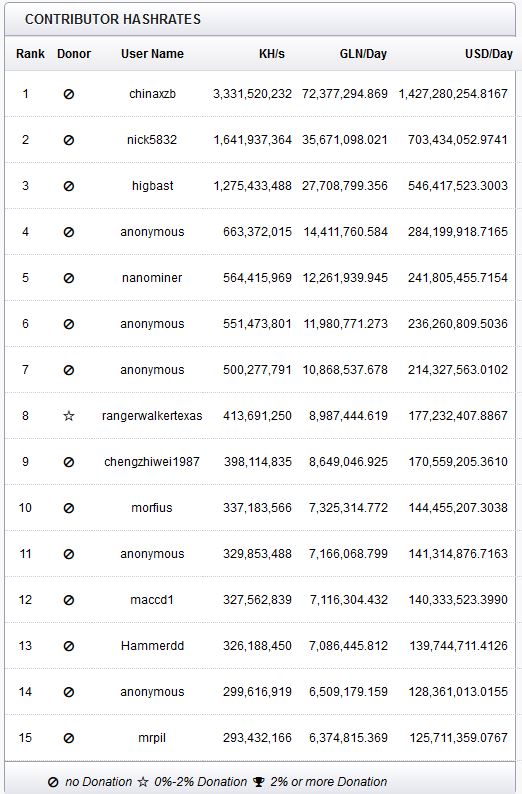Click chinaxzb's KH/s value 3,331,520,232
Viewport: 522px width, 794px height.
pyautogui.click(x=252, y=94)
